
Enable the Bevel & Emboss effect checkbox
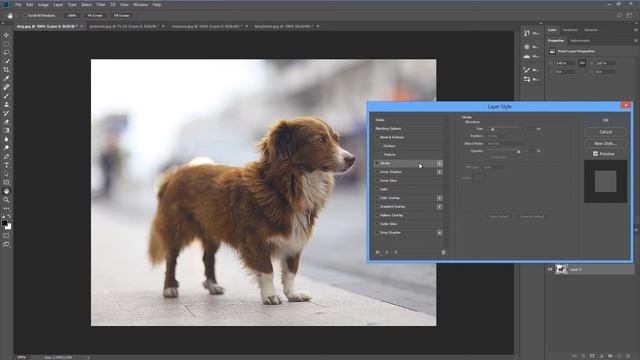[377, 138]
